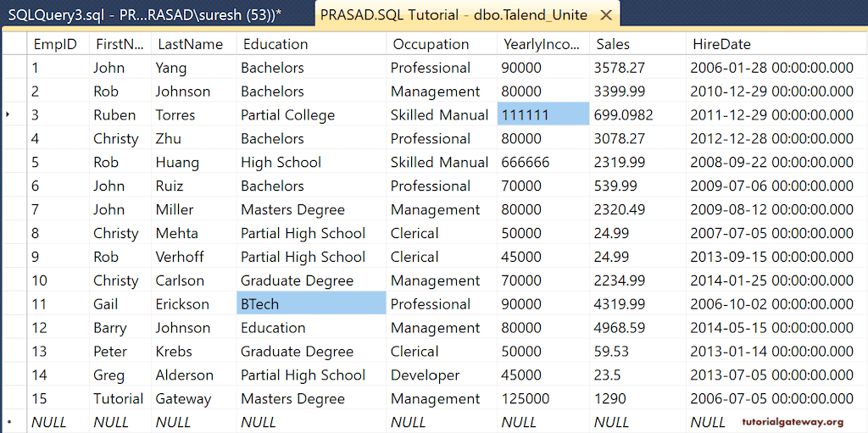Screen dimensions: 868x433
Task: Click the new-row asterisk marker beside the NULL row
Action: 8,422
